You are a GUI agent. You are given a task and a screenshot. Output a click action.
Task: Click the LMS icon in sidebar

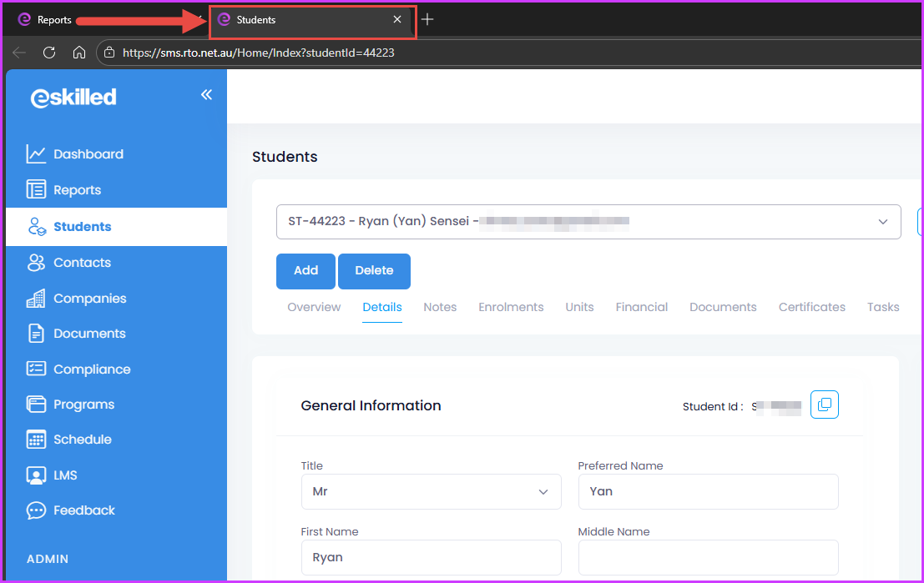(36, 475)
